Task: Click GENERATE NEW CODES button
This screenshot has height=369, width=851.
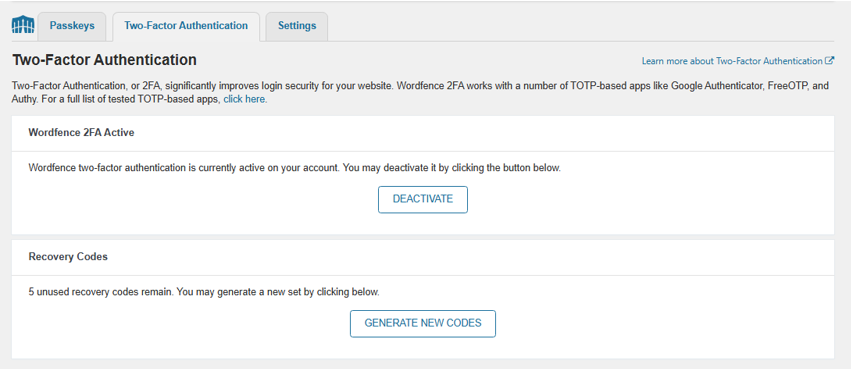Action: [x=423, y=323]
